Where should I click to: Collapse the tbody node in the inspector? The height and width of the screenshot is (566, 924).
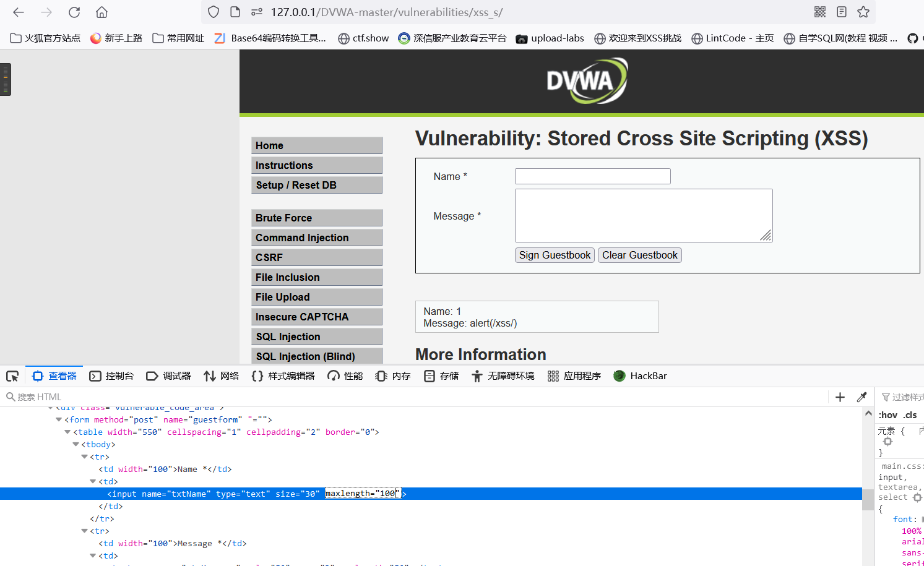75,444
